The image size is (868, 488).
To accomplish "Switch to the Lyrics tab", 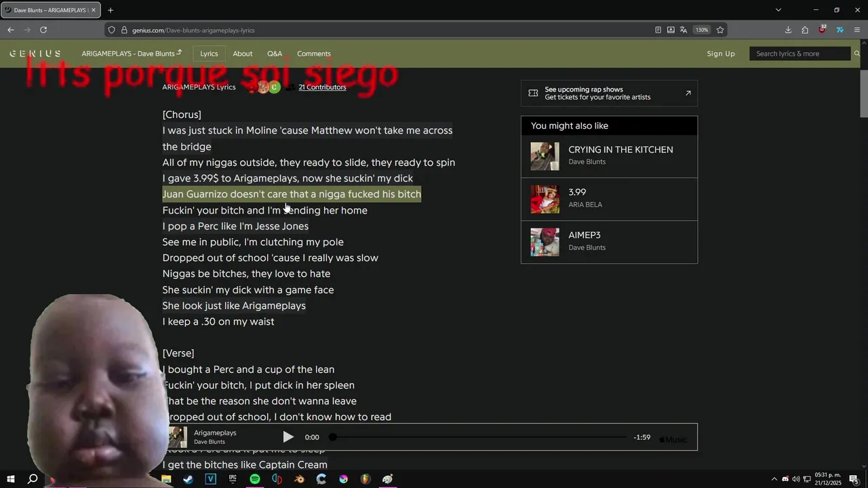I will 209,54.
